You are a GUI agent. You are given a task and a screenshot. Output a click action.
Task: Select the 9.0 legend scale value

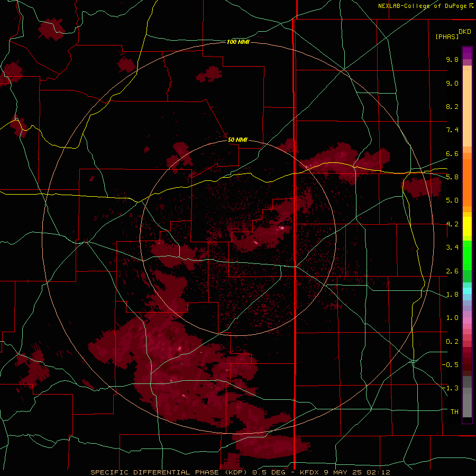452,83
